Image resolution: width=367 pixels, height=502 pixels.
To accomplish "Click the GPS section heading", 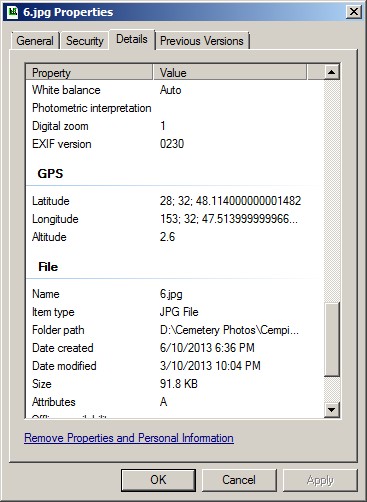I will pyautogui.click(x=50, y=174).
